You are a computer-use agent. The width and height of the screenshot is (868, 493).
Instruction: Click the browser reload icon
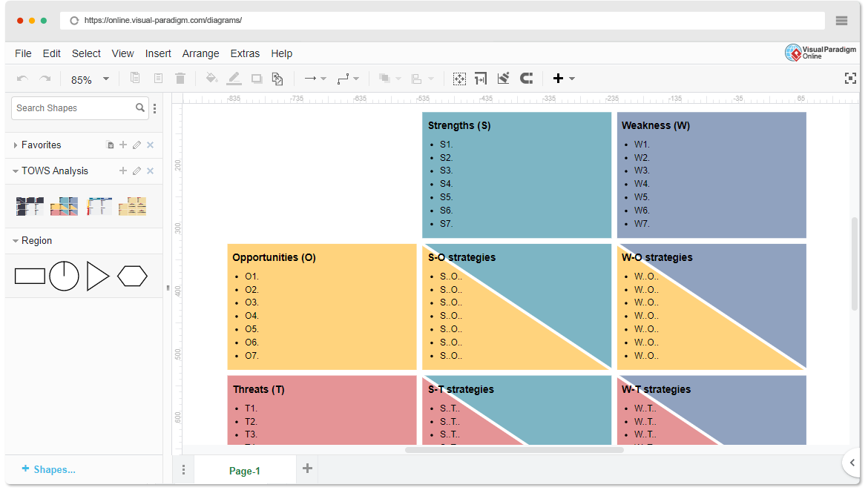(74, 21)
